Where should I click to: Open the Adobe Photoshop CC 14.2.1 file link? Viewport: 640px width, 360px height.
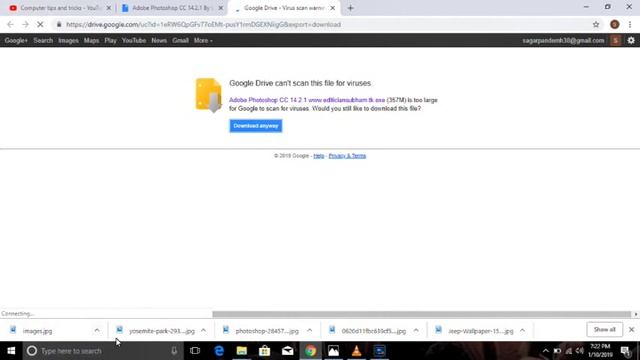(x=307, y=100)
